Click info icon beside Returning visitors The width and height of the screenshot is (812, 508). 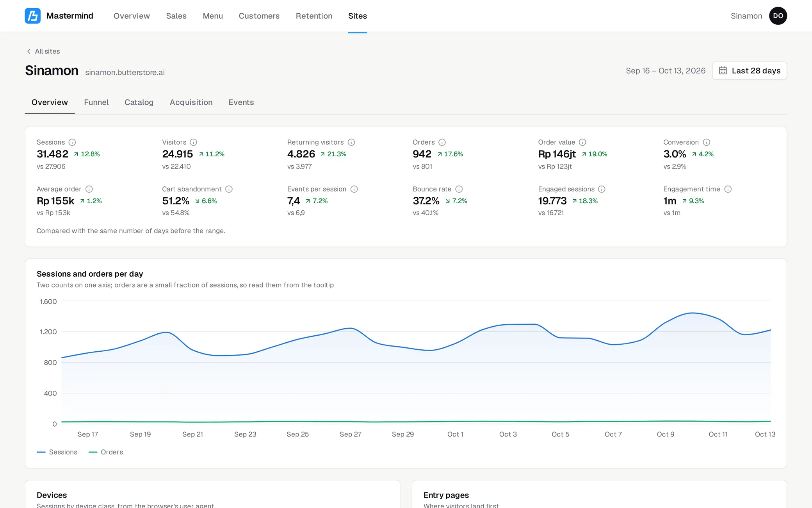point(351,142)
